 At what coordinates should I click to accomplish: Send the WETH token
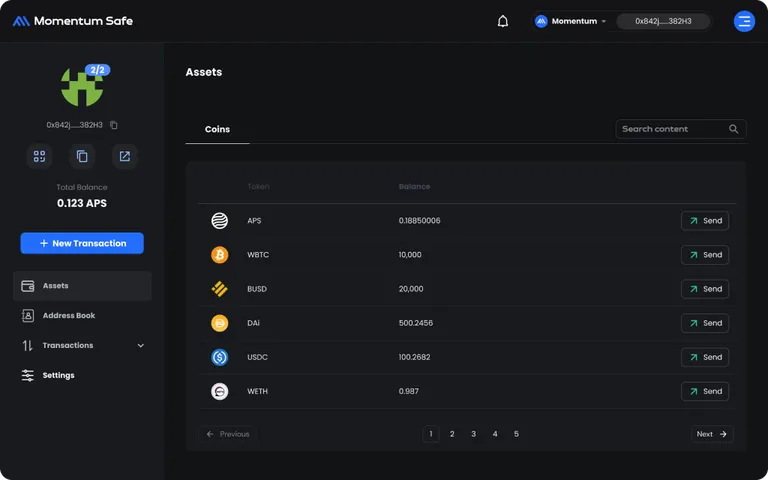705,391
